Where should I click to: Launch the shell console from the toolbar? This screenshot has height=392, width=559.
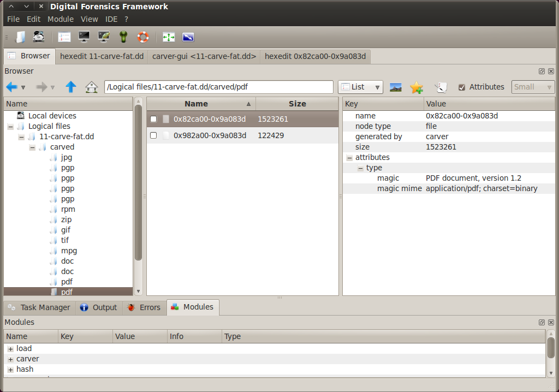(83, 37)
